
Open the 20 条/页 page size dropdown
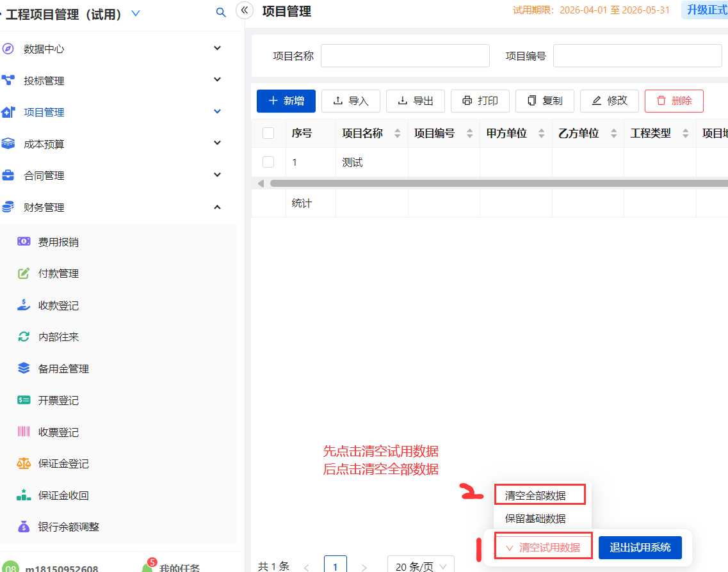pyautogui.click(x=421, y=565)
